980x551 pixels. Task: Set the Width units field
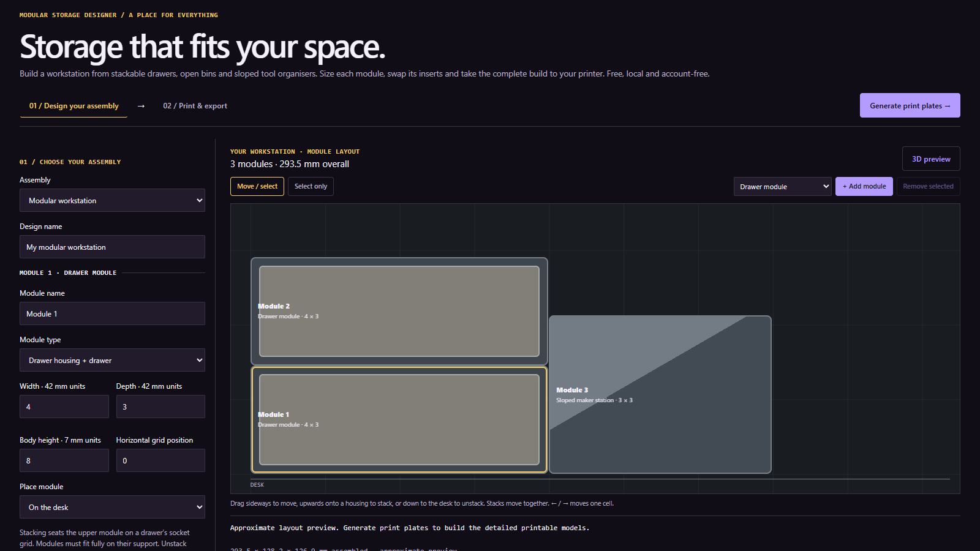point(64,407)
